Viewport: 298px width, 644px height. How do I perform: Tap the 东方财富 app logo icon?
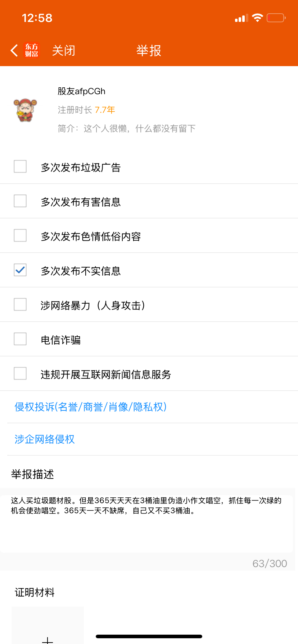click(32, 50)
